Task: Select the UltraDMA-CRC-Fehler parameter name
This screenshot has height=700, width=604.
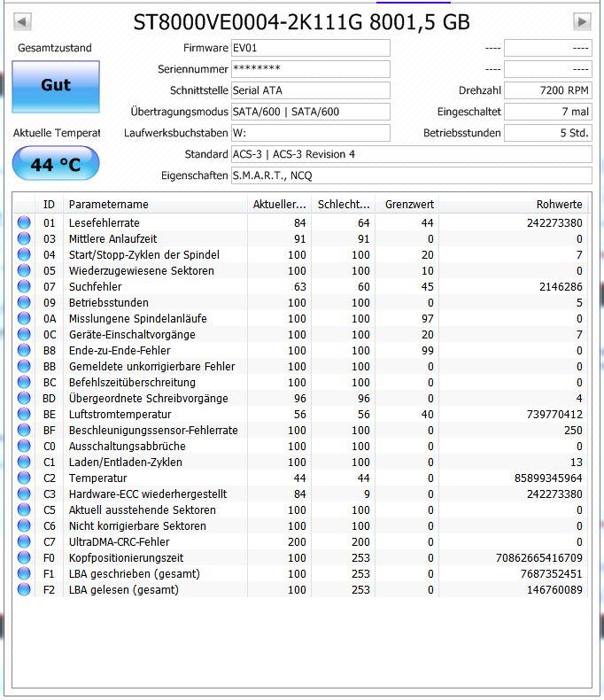Action: (x=119, y=542)
